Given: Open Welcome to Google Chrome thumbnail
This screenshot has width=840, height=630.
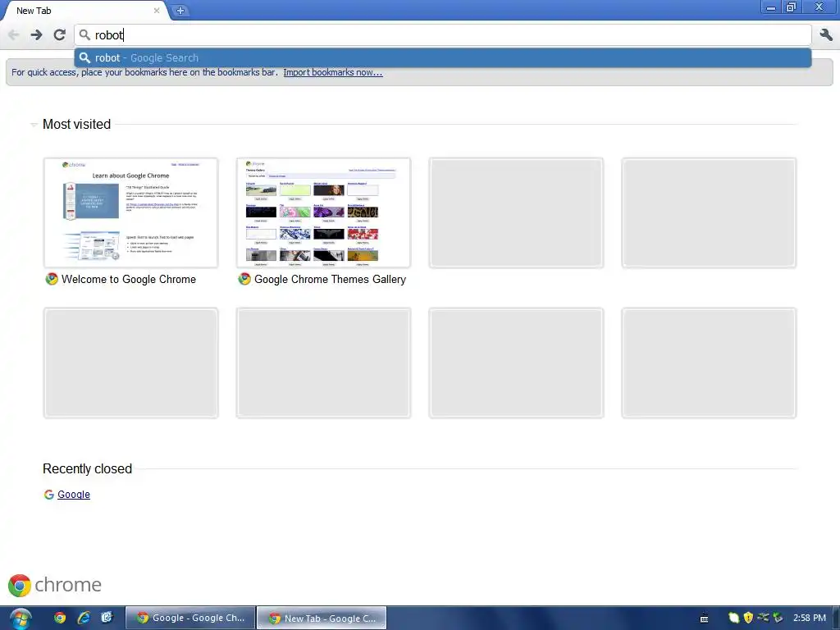Looking at the screenshot, I should click(x=130, y=212).
